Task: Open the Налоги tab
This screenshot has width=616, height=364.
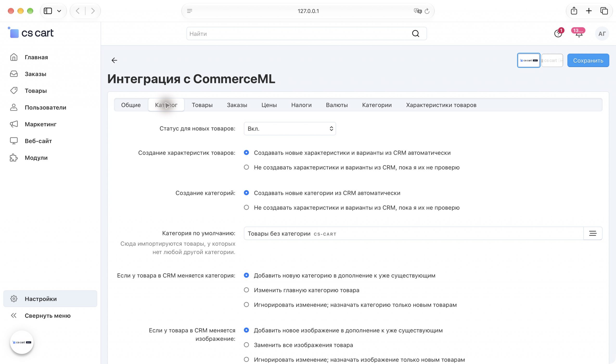Action: [301, 105]
